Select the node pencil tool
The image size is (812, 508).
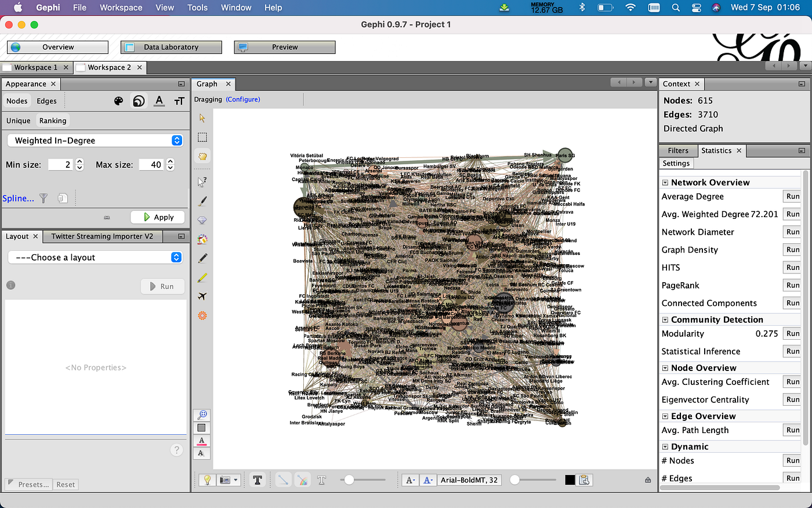coord(202,258)
